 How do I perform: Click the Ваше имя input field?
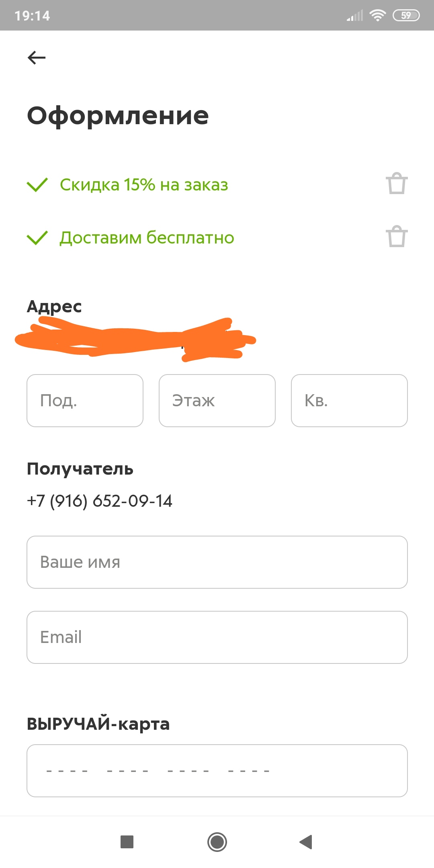tap(217, 562)
